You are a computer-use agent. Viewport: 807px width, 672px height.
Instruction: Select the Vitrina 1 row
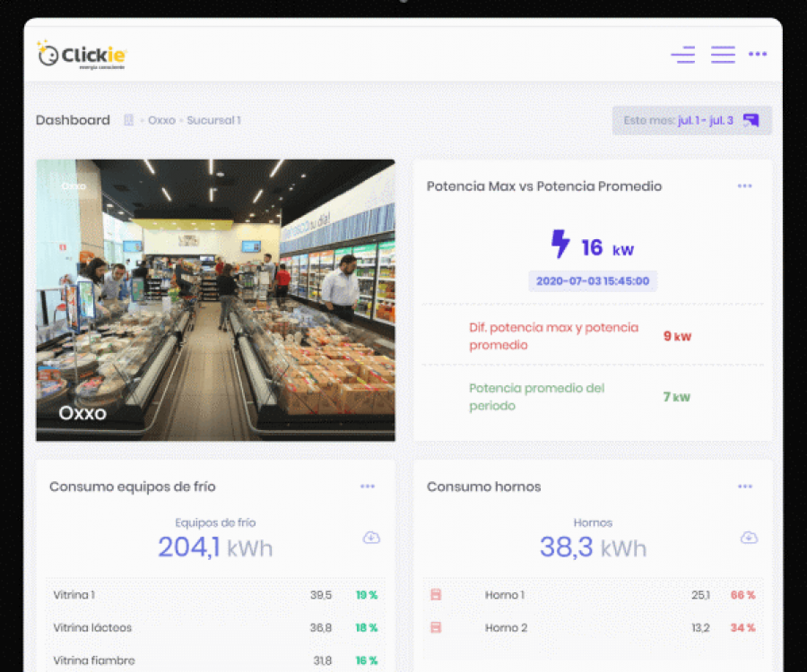click(215, 595)
